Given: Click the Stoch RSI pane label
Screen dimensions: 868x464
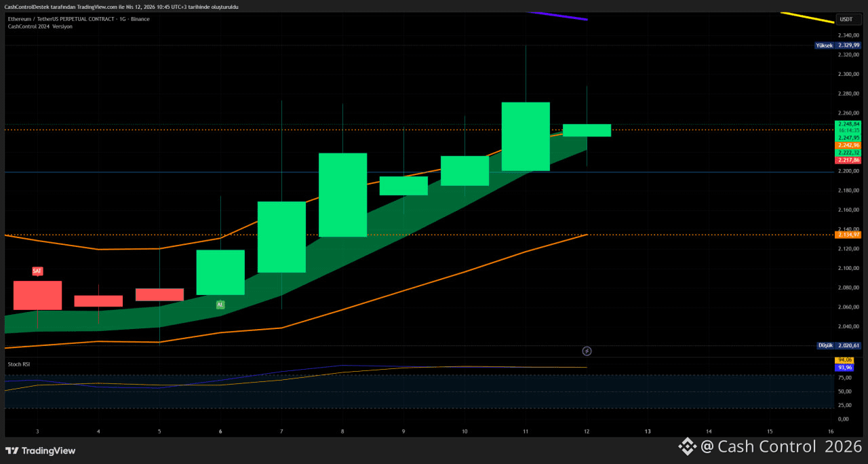Looking at the screenshot, I should pyautogui.click(x=19, y=364).
